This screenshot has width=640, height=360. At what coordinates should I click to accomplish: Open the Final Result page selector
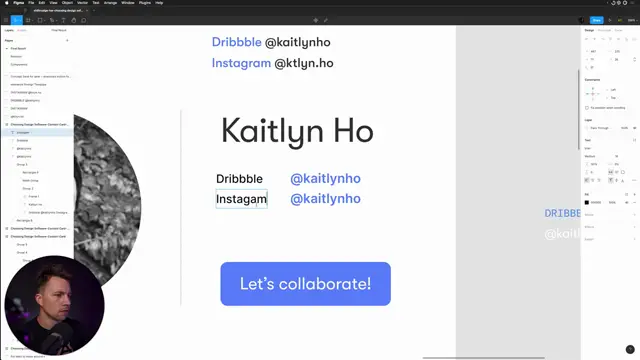pyautogui.click(x=59, y=30)
